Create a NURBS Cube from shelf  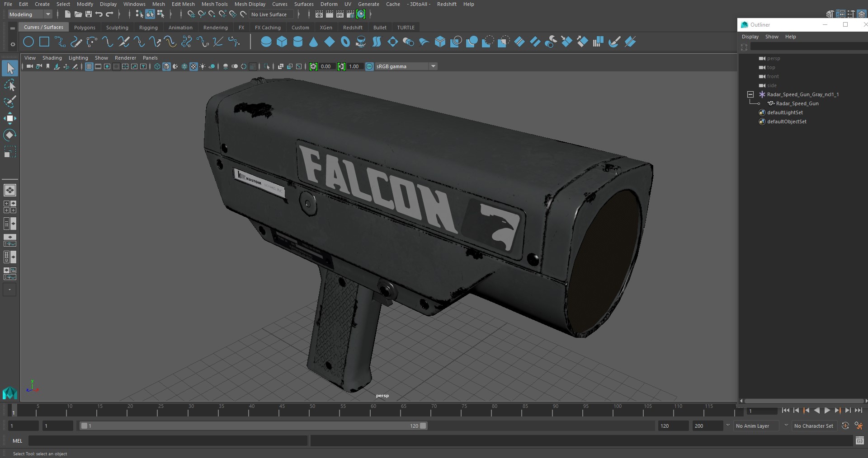pyautogui.click(x=282, y=42)
